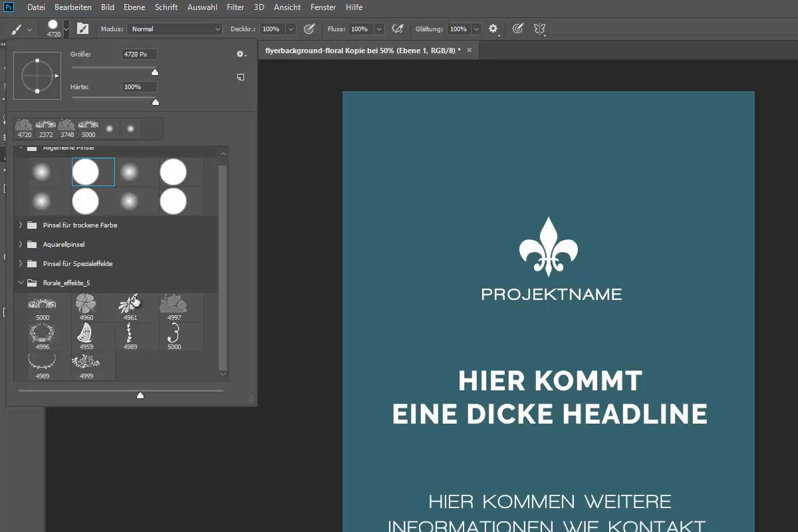Open the Bearbeiten menu

pyautogui.click(x=73, y=7)
